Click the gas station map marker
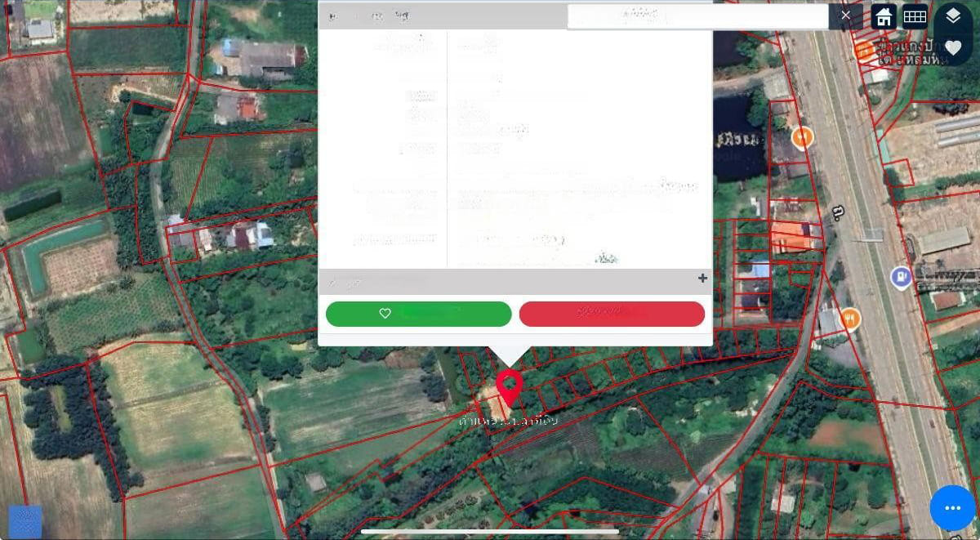Image resolution: width=980 pixels, height=540 pixels. 901,278
